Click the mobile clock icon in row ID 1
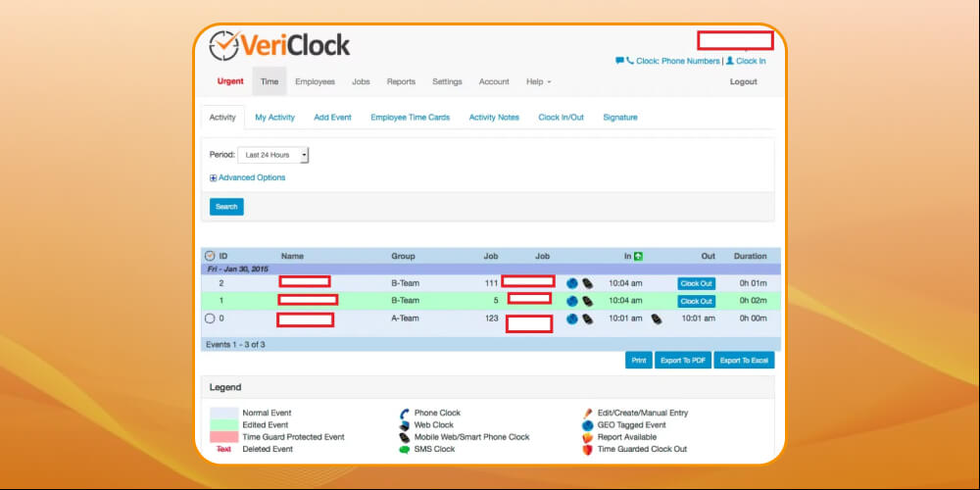Image resolution: width=980 pixels, height=490 pixels. [587, 301]
